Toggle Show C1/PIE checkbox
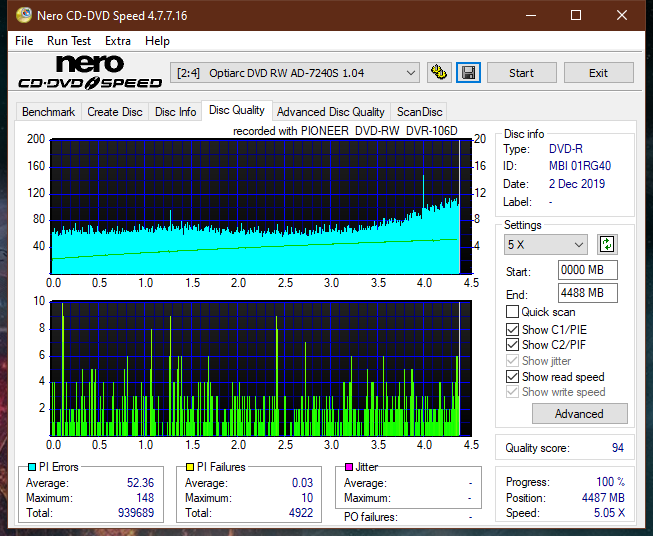Image resolution: width=653 pixels, height=536 pixels. (512, 329)
